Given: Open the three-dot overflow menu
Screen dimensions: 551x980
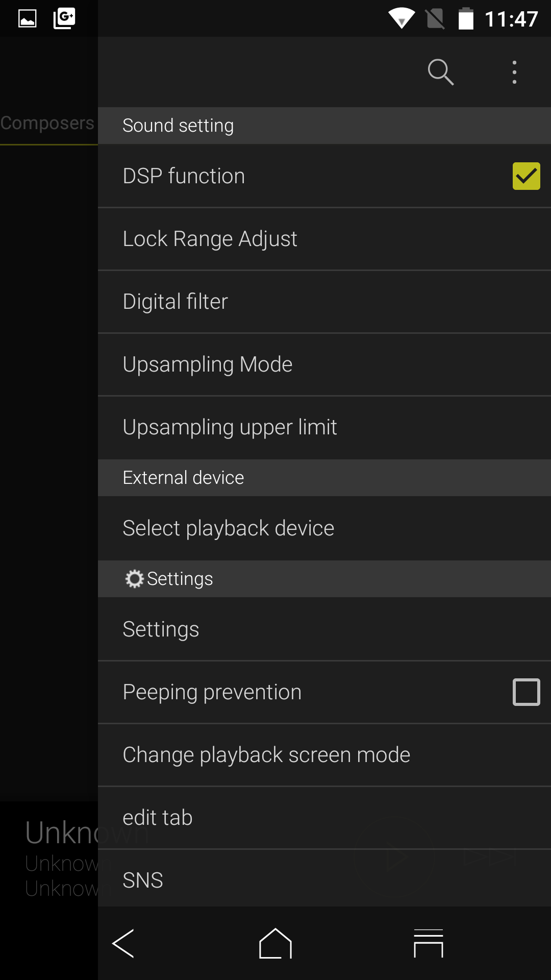Looking at the screenshot, I should (514, 72).
